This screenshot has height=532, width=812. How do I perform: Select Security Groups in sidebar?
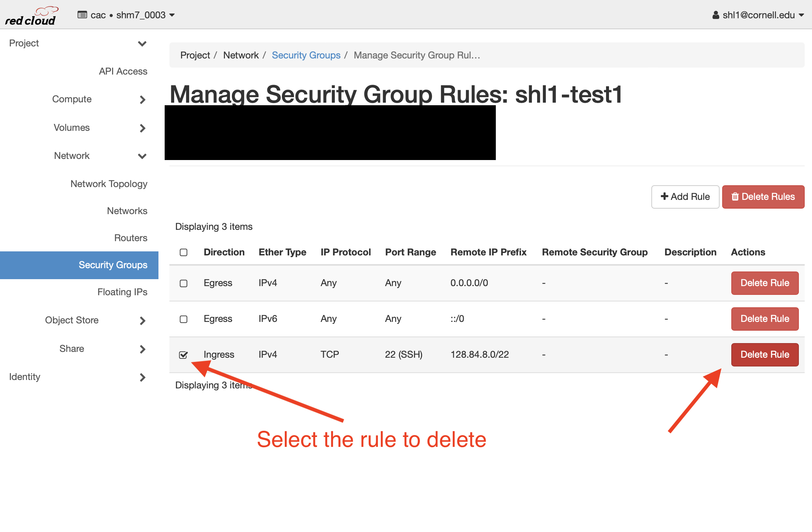[79, 265]
